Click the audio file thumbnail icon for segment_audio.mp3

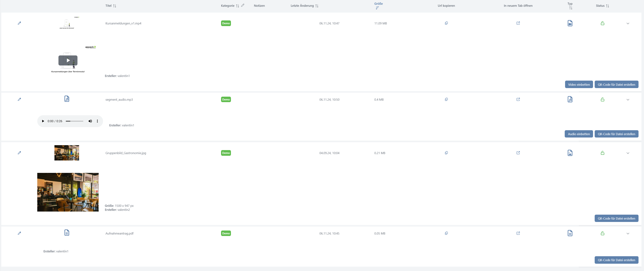pos(67,99)
